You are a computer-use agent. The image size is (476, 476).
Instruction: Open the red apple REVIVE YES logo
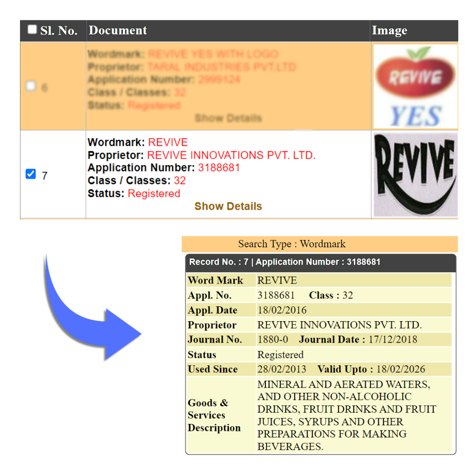pyautogui.click(x=415, y=86)
